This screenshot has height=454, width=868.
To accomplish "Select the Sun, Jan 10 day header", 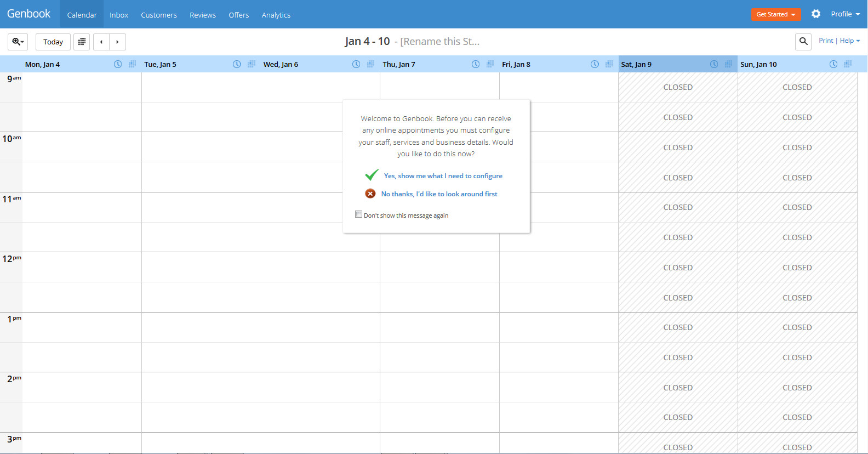I will (758, 64).
